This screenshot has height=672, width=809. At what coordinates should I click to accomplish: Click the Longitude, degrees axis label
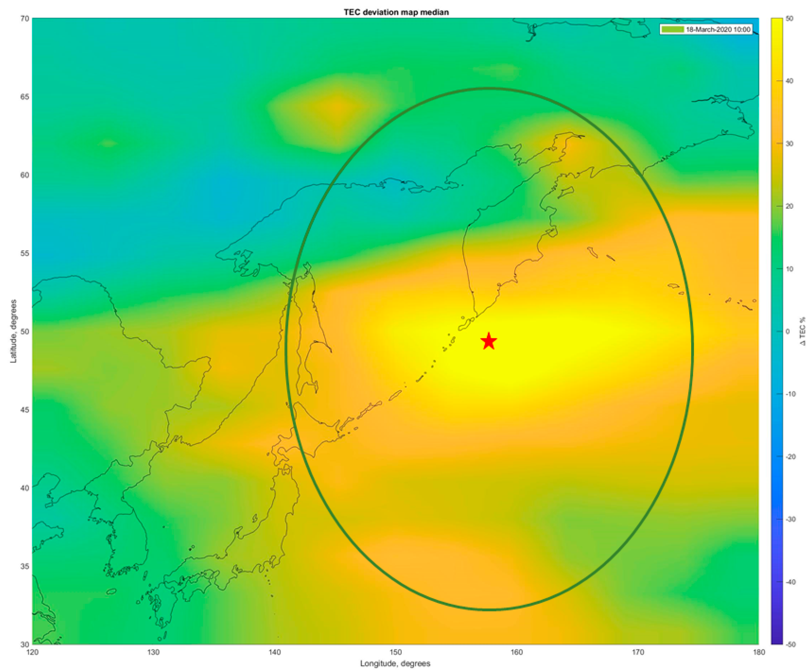(395, 664)
